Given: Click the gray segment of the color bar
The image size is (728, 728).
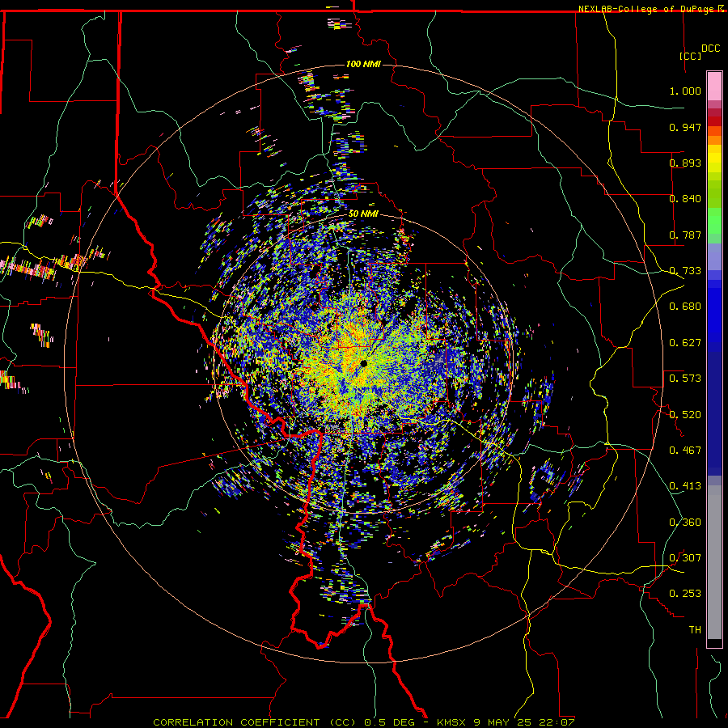Looking at the screenshot, I should (x=714, y=562).
